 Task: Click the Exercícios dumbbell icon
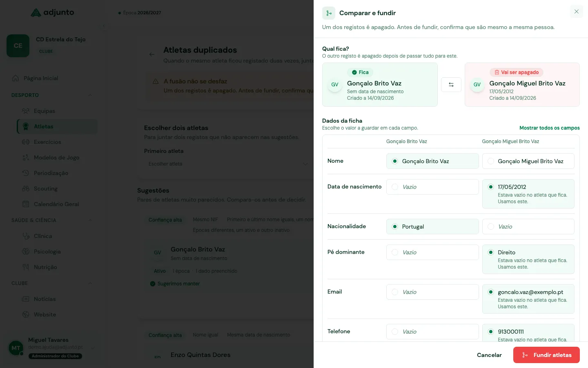tap(26, 142)
